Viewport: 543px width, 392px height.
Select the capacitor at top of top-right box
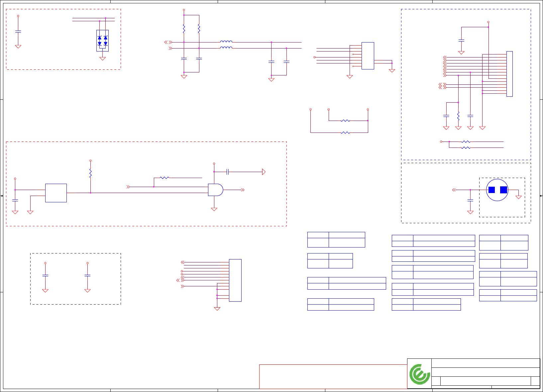(461, 40)
